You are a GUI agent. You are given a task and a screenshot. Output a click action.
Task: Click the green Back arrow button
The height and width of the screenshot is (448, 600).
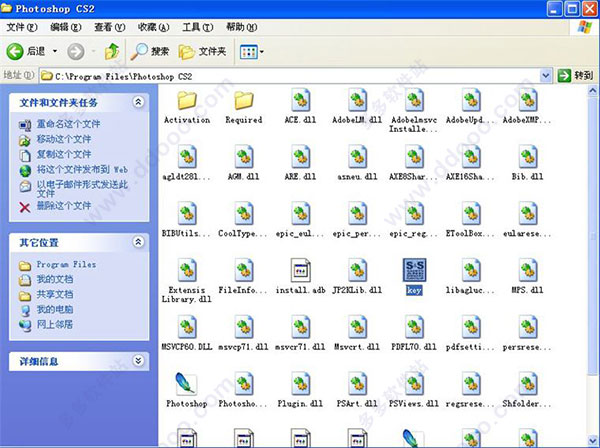pos(15,51)
